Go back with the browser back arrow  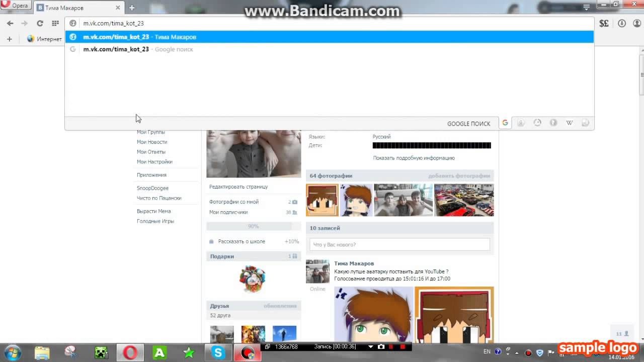click(x=10, y=23)
